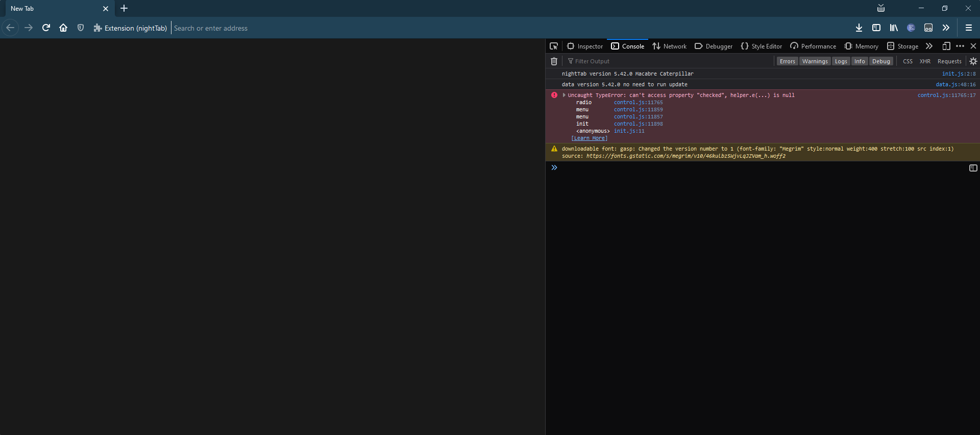Toggle the browser sidebars icon
Screen dimensions: 980x435
coord(876,28)
